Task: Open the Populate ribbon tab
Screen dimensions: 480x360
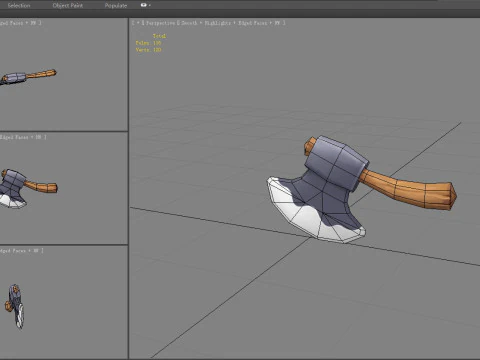Action: 116,5
